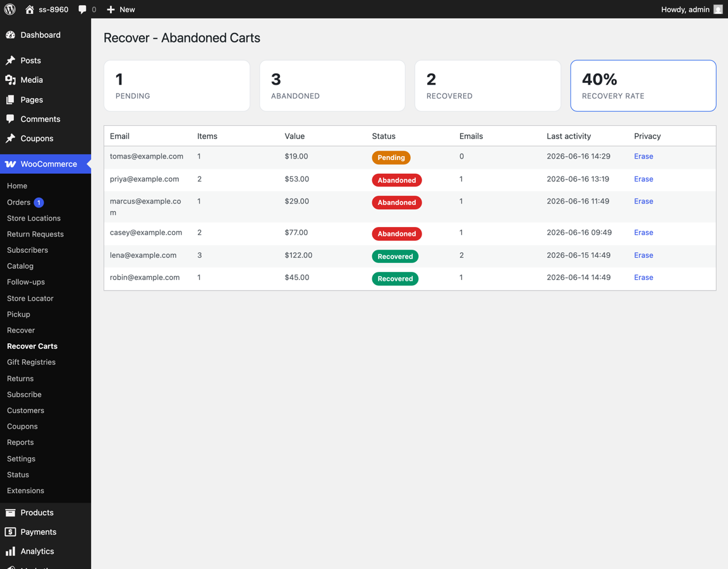
Task: Click the Pending count card
Action: (x=177, y=86)
